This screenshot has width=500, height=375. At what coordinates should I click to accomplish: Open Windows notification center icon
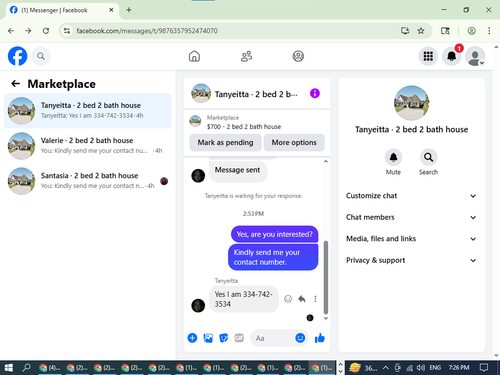484,368
